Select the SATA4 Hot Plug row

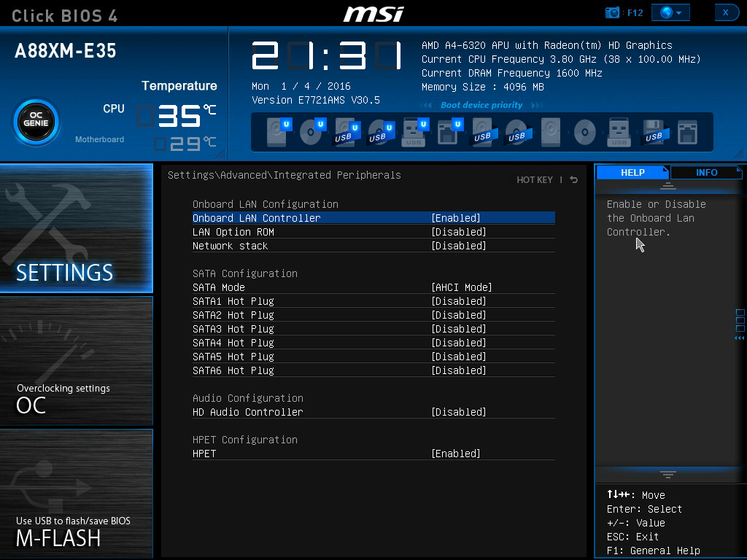[373, 343]
